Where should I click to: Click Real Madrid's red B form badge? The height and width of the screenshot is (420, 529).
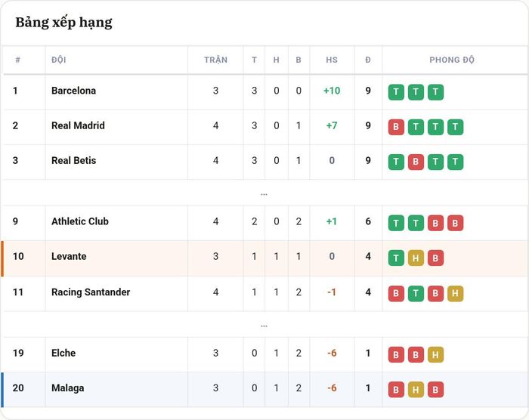[396, 127]
